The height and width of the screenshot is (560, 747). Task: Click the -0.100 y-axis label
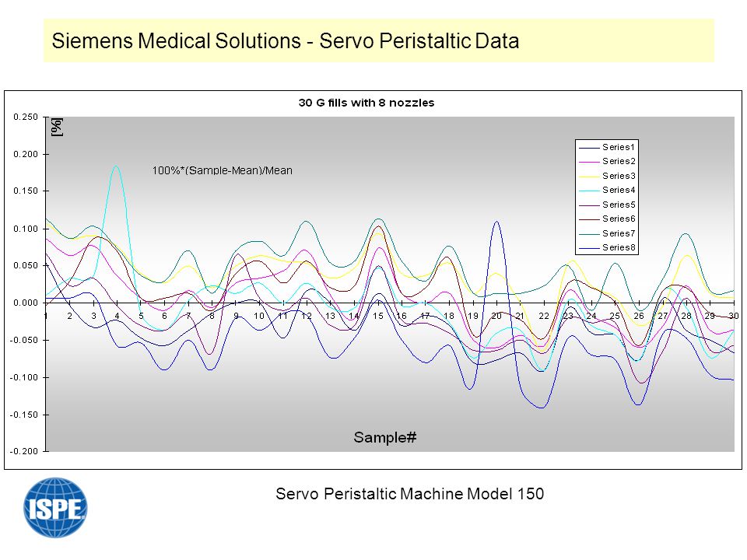tap(24, 377)
